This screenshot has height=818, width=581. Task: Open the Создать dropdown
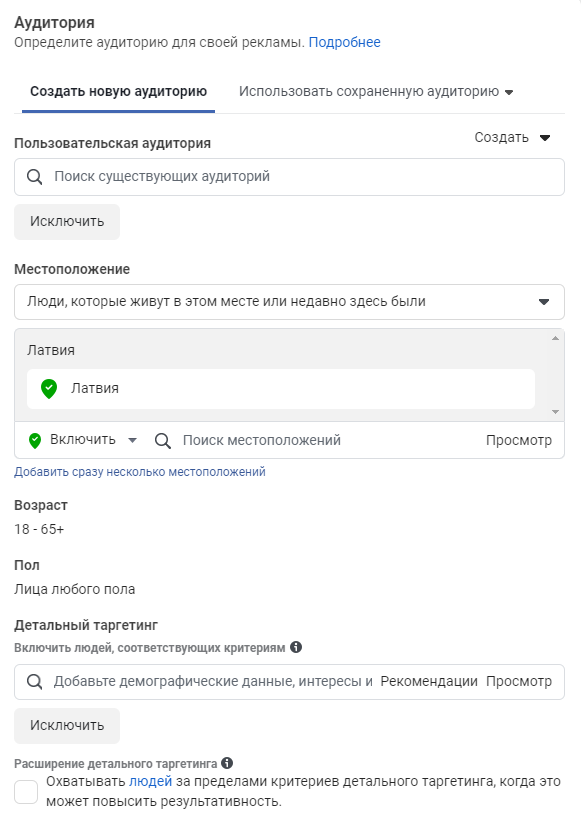coord(512,138)
